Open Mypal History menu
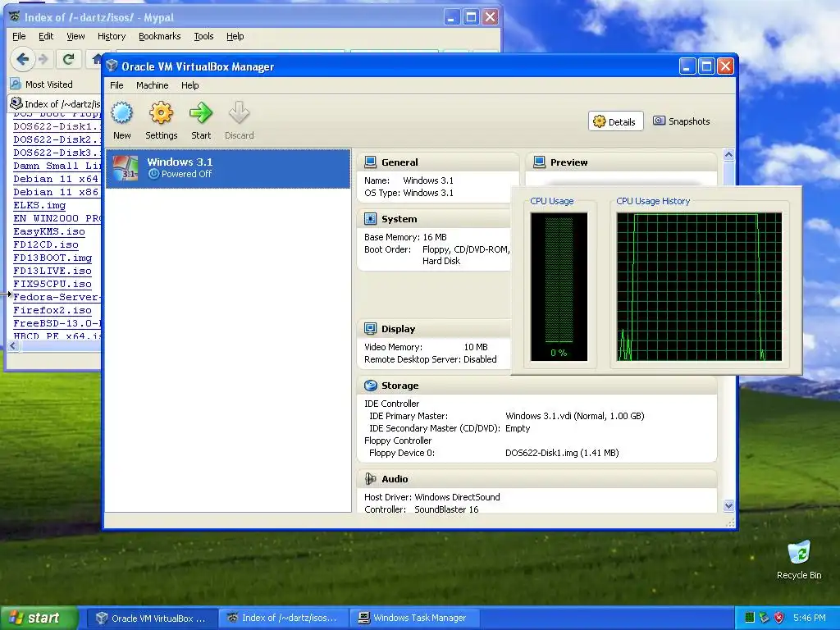 click(112, 36)
